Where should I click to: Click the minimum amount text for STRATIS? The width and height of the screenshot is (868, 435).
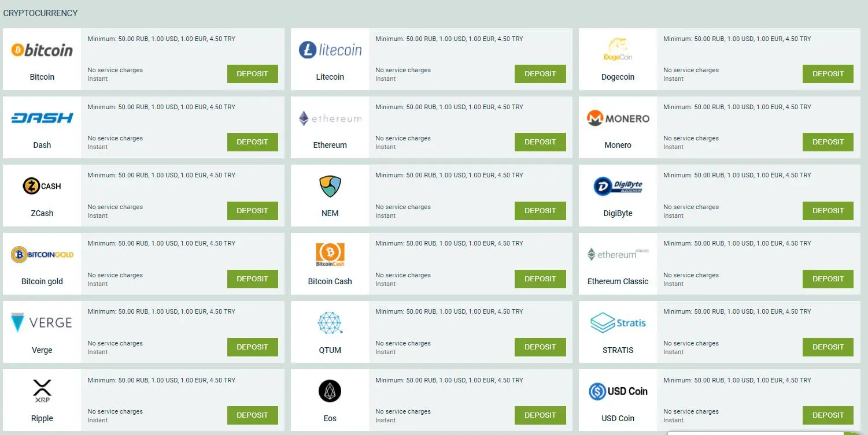click(x=737, y=311)
